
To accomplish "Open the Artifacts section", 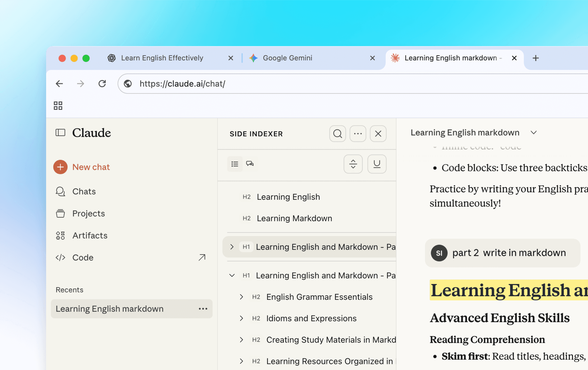I will pos(90,235).
